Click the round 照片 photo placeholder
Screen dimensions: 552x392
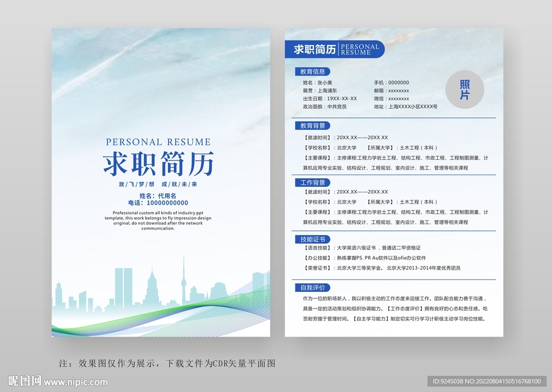(464, 90)
